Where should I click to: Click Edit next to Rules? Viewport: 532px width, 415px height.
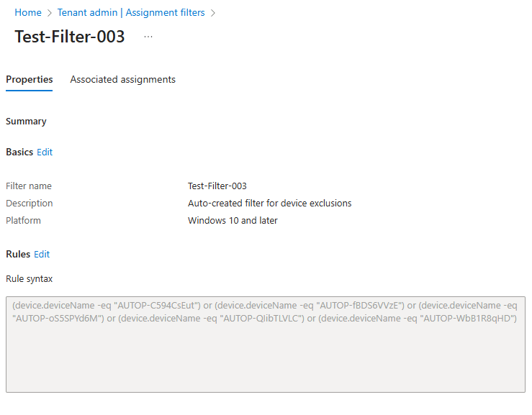(42, 255)
